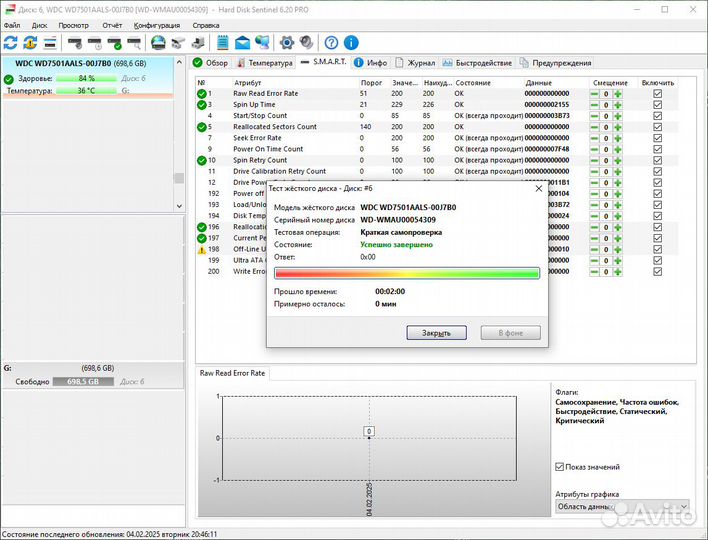Click green plus offset for Raw Read Error Rate
This screenshot has height=540, width=708.
[618, 93]
